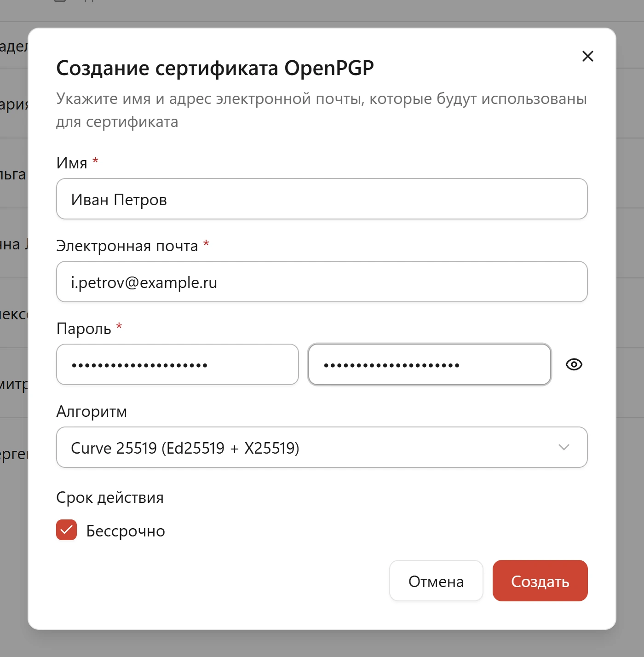
Task: Click the first Пароль field
Action: pos(178,364)
